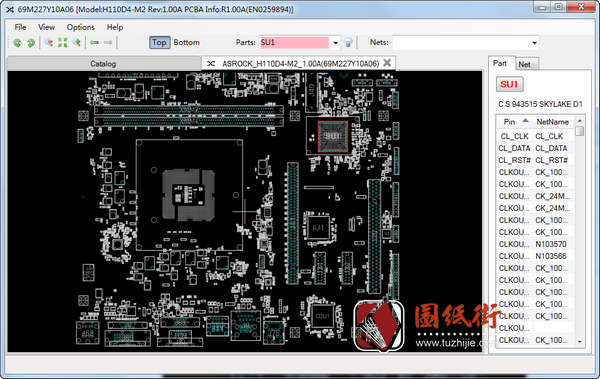Click the IU1 chip on the board
Viewport: 600px width, 379px height.
coord(318,228)
